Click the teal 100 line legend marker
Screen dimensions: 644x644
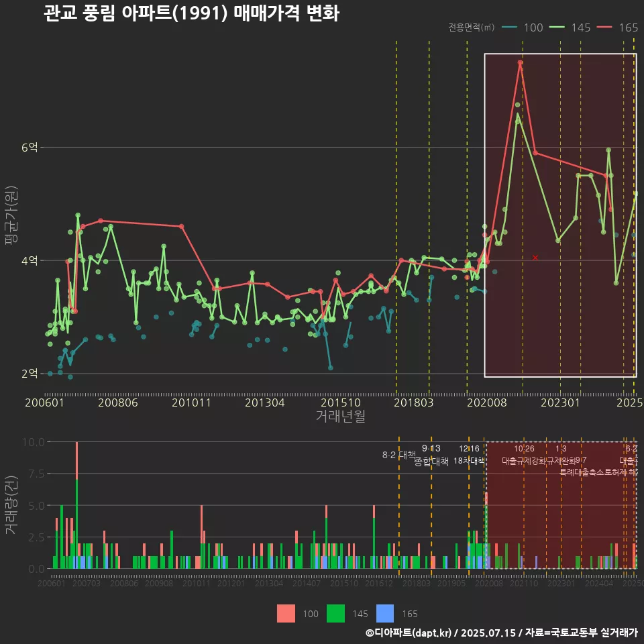(x=509, y=28)
